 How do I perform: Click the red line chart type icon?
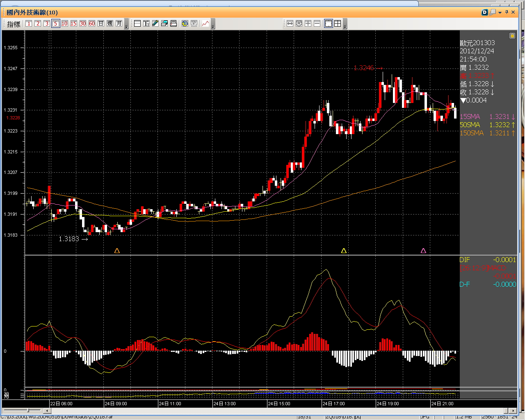(x=205, y=24)
